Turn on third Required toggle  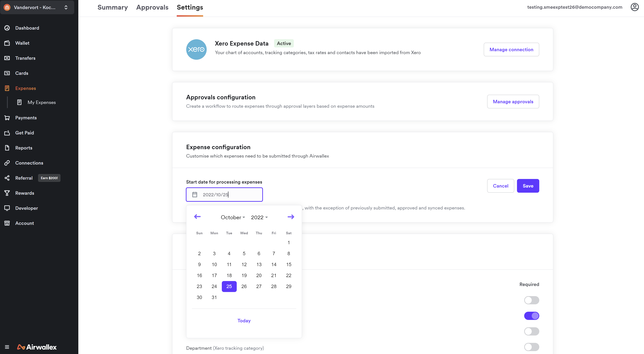(x=532, y=332)
